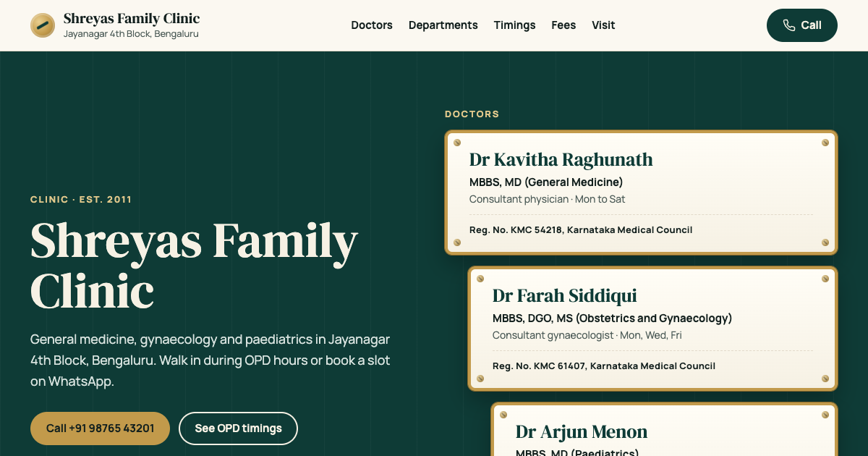Click the hero description paragraph about WhatsApp
Viewport: 868px width, 456px height.
tap(210, 360)
